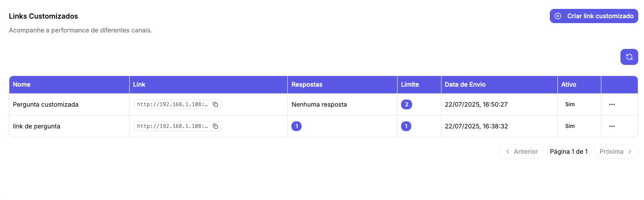The image size is (644, 200).
Task: Click the Limite column header
Action: point(410,84)
